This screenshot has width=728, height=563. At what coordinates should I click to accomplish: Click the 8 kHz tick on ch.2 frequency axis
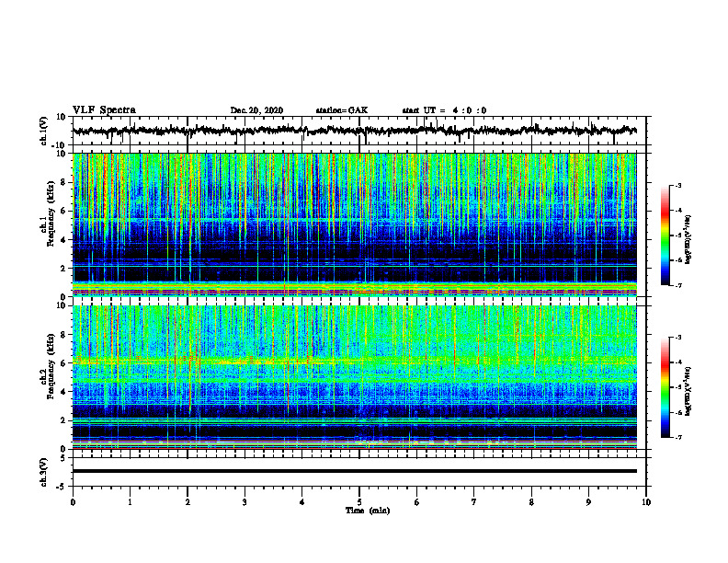click(x=64, y=335)
